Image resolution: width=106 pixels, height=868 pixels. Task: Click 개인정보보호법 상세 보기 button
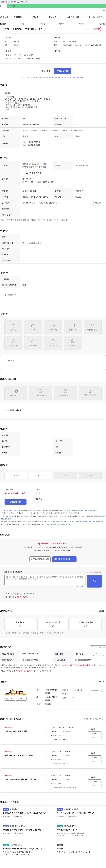click(40, 559)
